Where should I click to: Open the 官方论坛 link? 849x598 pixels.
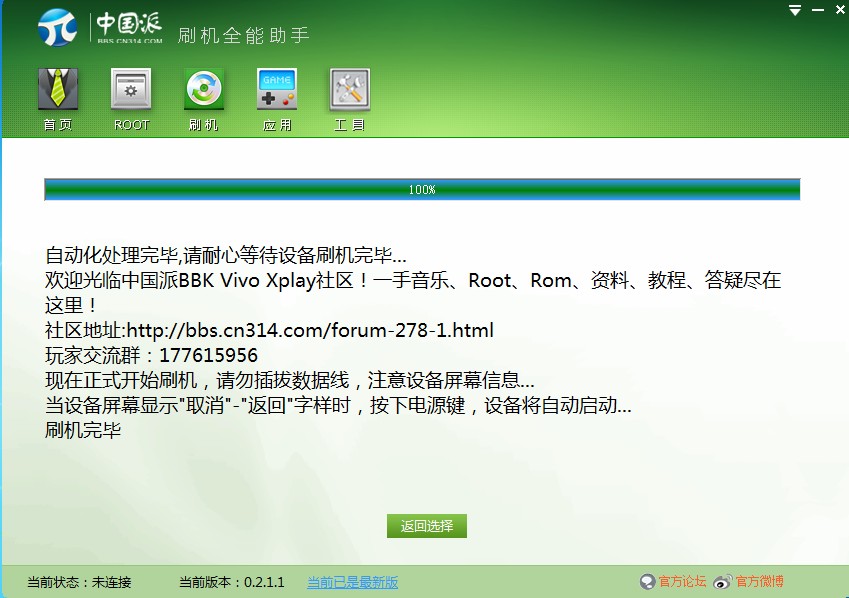(x=682, y=582)
